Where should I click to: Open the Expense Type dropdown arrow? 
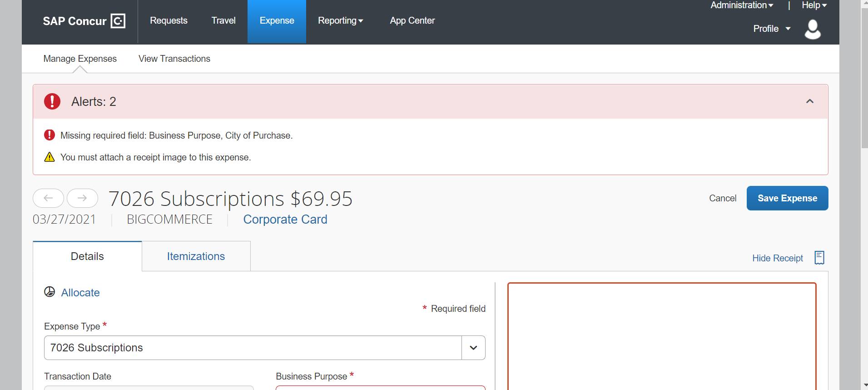pyautogui.click(x=473, y=348)
